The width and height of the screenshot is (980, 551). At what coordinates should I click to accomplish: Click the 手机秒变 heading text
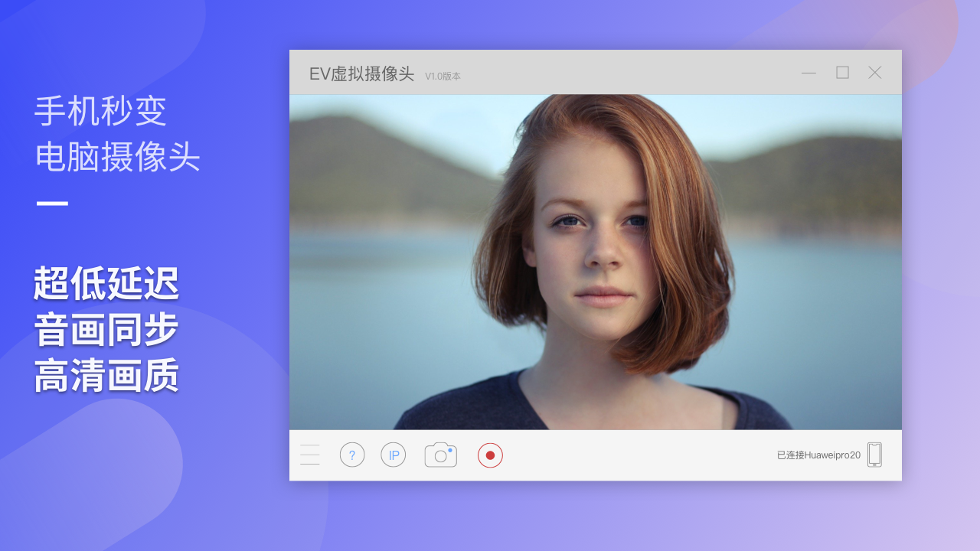(x=100, y=112)
